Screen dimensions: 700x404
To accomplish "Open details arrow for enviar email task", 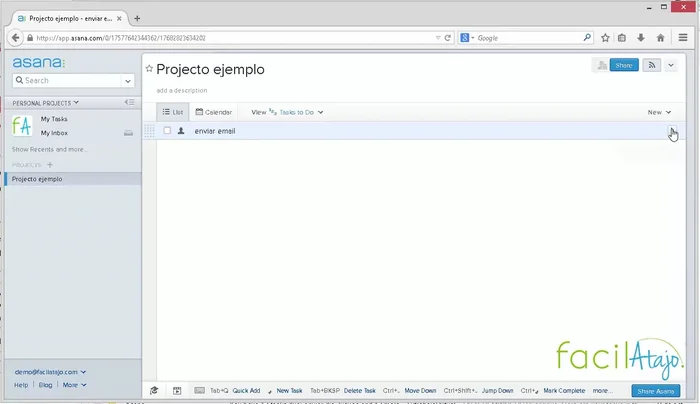I will point(672,131).
